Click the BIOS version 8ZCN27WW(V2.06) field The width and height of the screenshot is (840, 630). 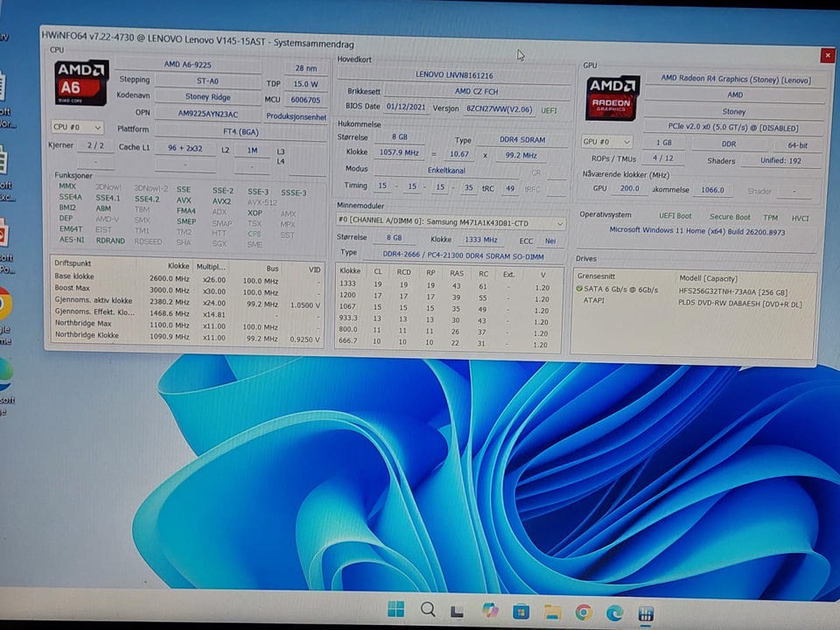[499, 109]
